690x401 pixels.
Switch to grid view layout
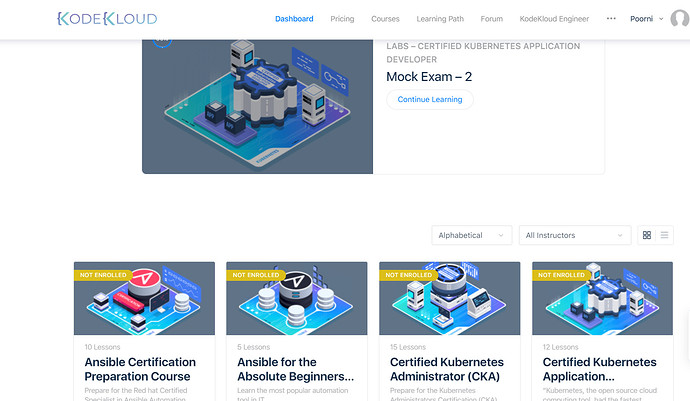tap(647, 235)
